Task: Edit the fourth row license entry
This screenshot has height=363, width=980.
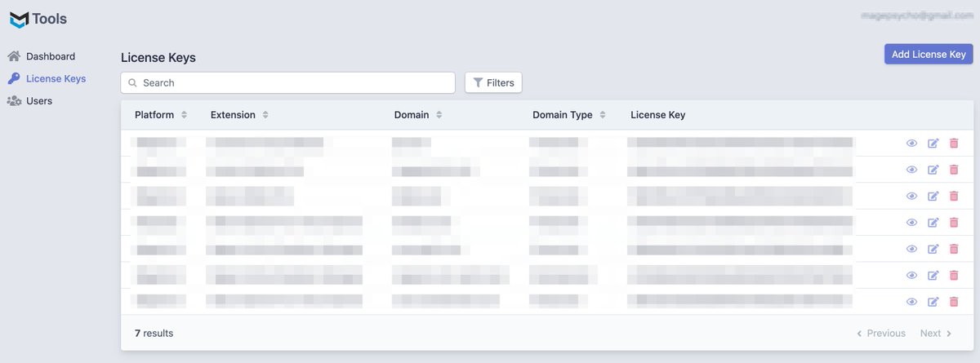Action: [x=933, y=223]
